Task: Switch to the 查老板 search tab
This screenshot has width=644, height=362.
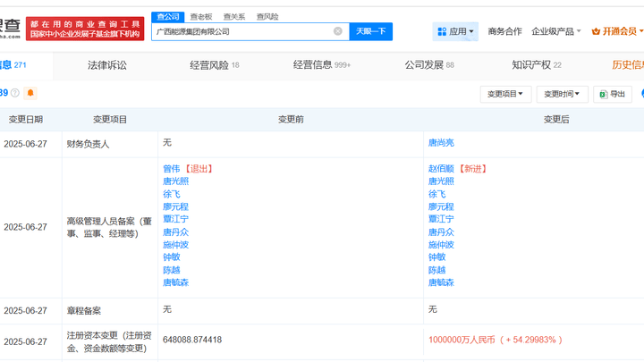Action: (201, 17)
